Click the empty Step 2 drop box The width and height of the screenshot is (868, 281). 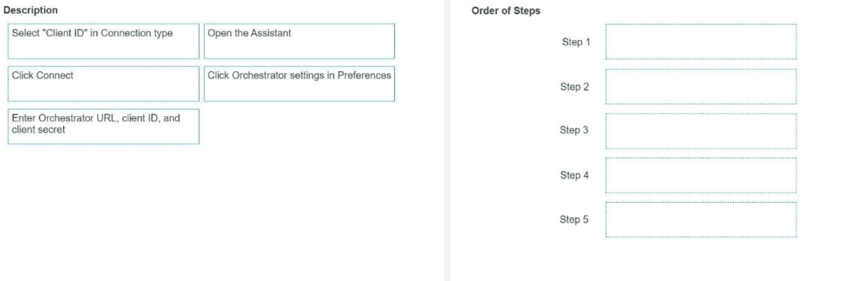701,86
